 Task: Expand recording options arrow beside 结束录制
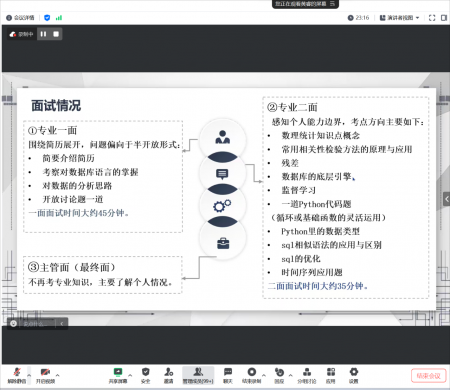click(264, 375)
